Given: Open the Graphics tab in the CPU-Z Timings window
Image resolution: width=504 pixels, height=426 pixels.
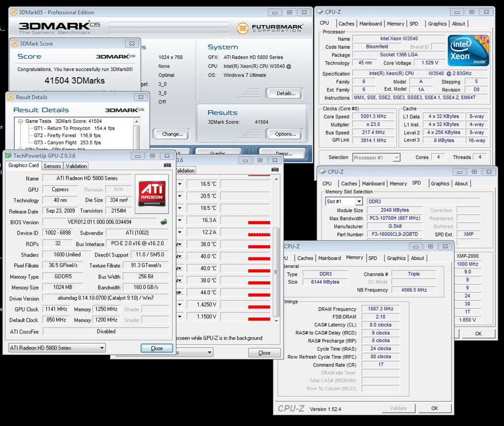Looking at the screenshot, I should pyautogui.click(x=396, y=258).
